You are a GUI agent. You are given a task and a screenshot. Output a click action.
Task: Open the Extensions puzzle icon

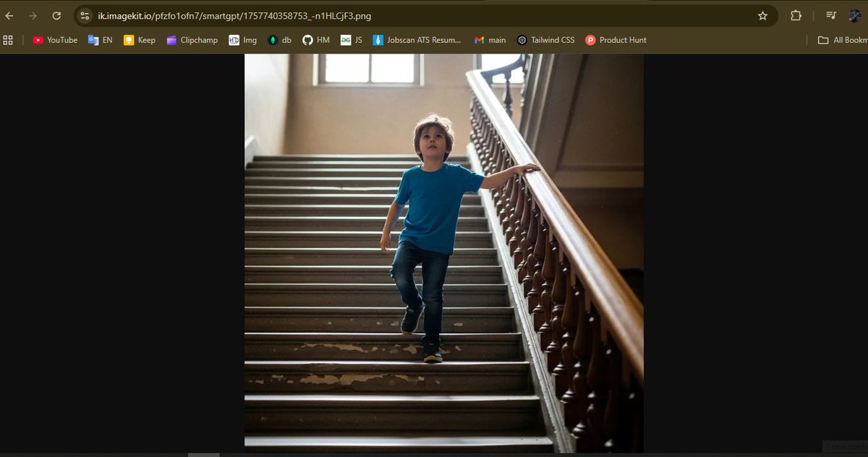point(796,15)
